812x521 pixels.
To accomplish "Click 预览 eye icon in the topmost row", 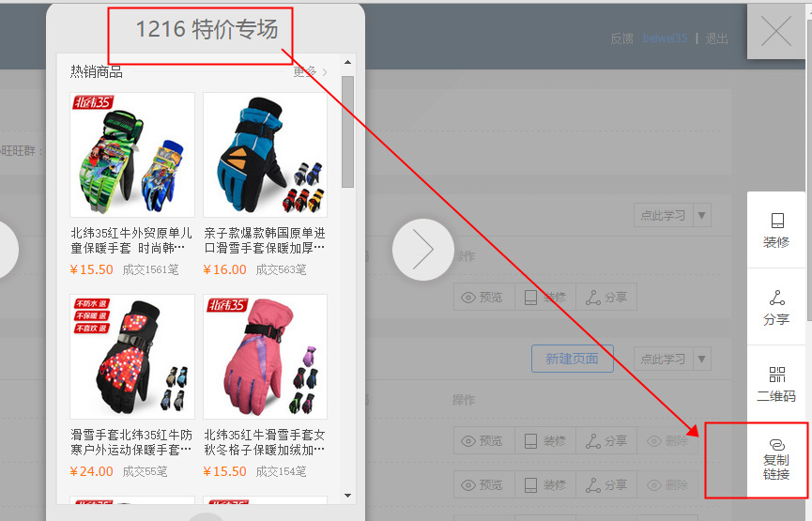I will pos(481,298).
